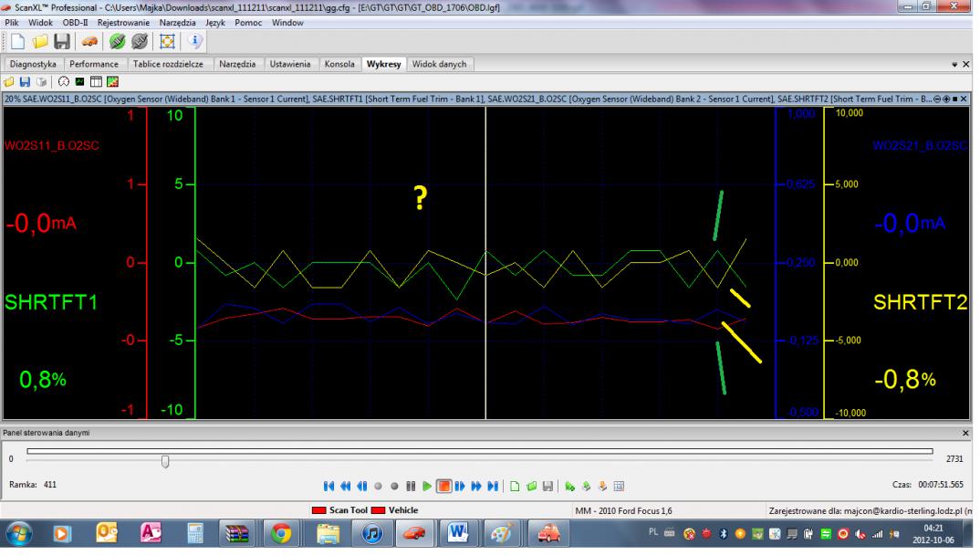Image resolution: width=980 pixels, height=556 pixels.
Task: Click the frame position slider handle
Action: pos(165,461)
